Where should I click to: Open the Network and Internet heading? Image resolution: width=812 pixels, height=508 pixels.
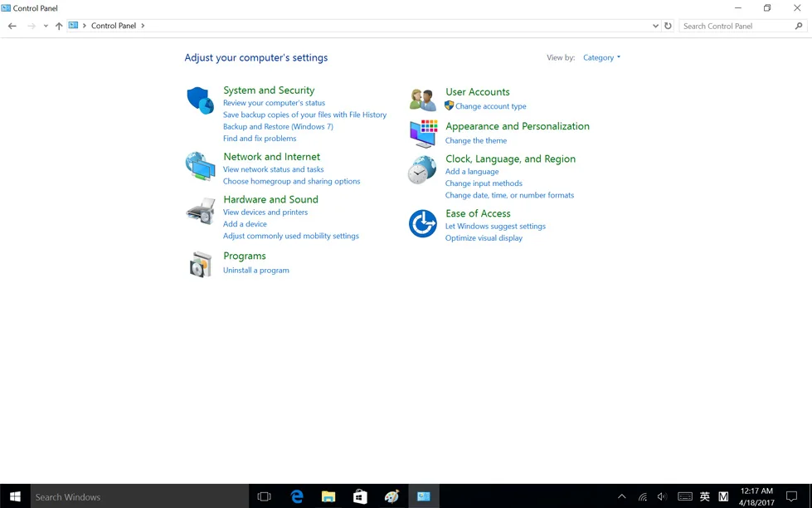272,157
